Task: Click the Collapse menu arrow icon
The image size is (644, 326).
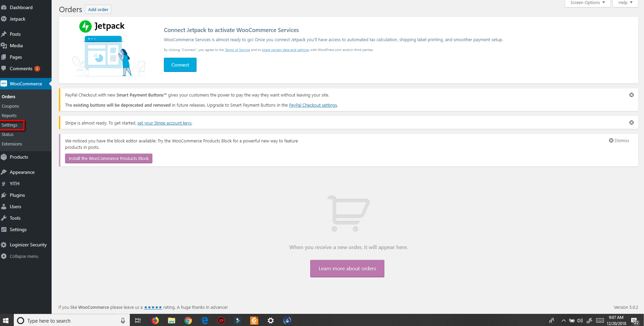Action: 4,256
